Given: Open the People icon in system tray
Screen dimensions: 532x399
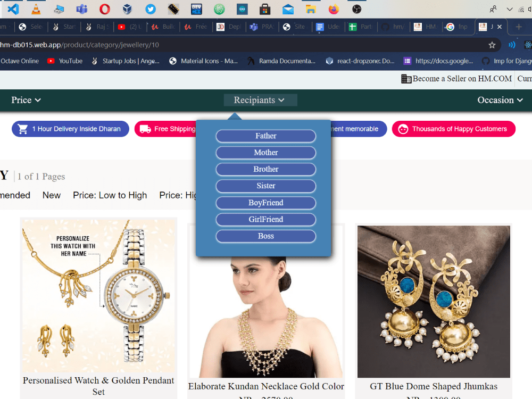Looking at the screenshot, I should point(493,9).
